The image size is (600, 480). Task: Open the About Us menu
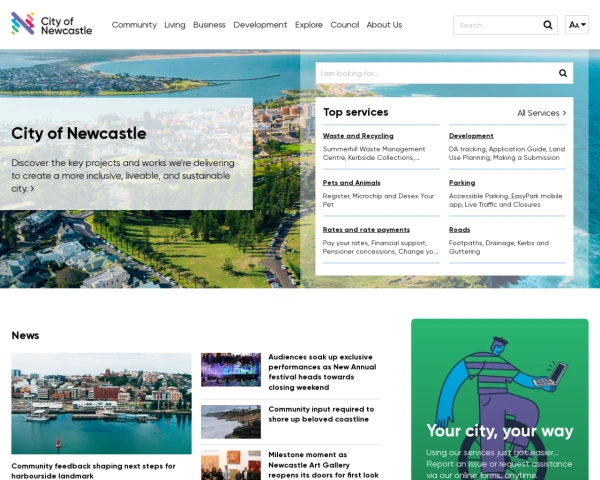coord(384,25)
